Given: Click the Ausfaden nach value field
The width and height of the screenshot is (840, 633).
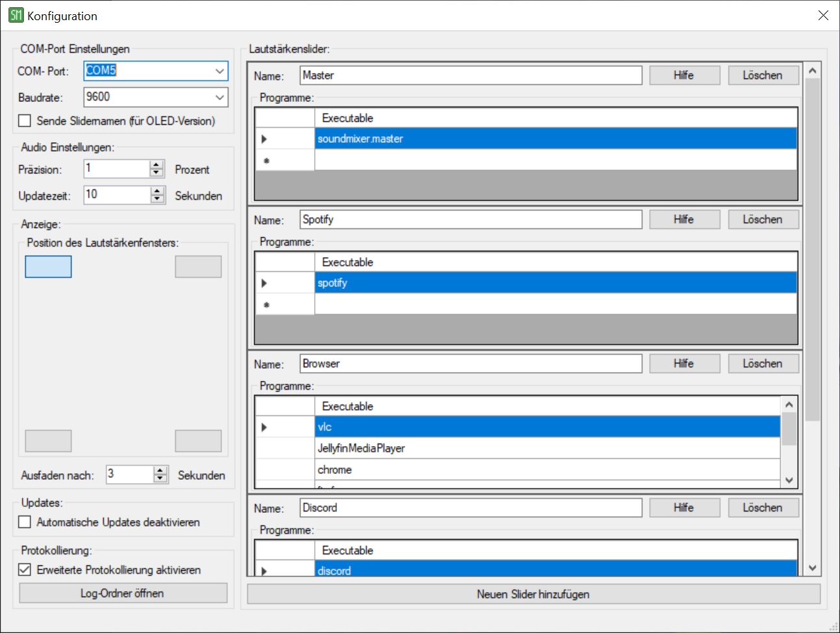Looking at the screenshot, I should tap(130, 474).
